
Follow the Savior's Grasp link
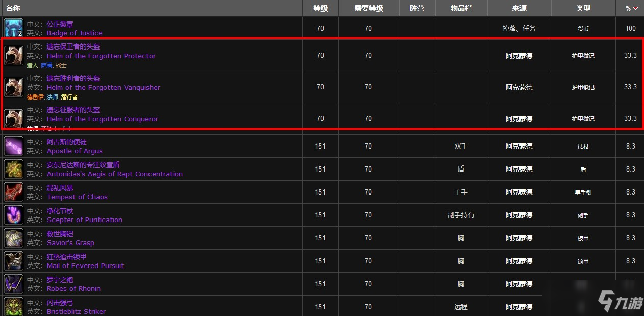click(x=70, y=242)
